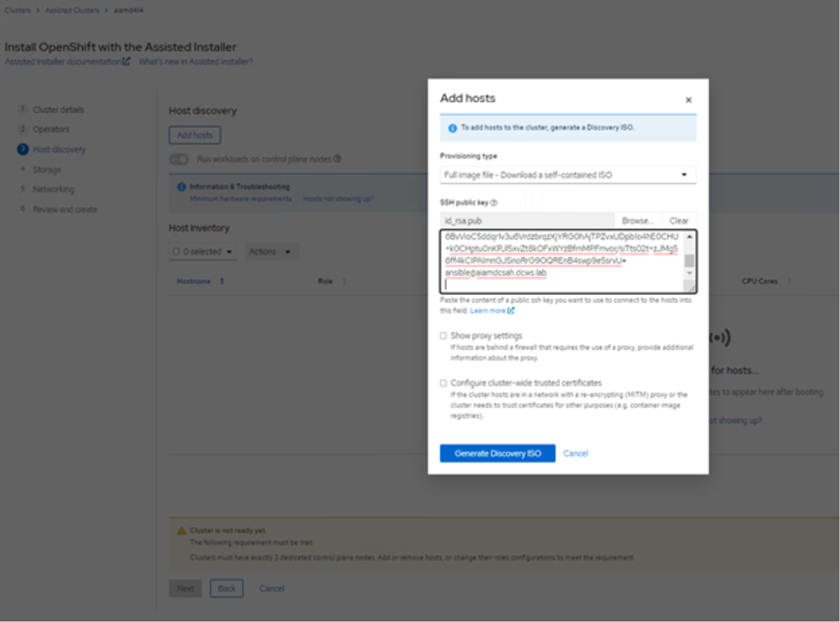The image size is (840, 622).
Task: Go to Networking step
Action: click(x=53, y=189)
